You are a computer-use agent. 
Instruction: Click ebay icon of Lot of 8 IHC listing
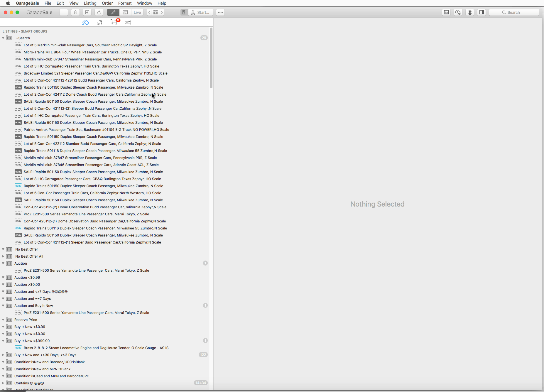(18, 179)
